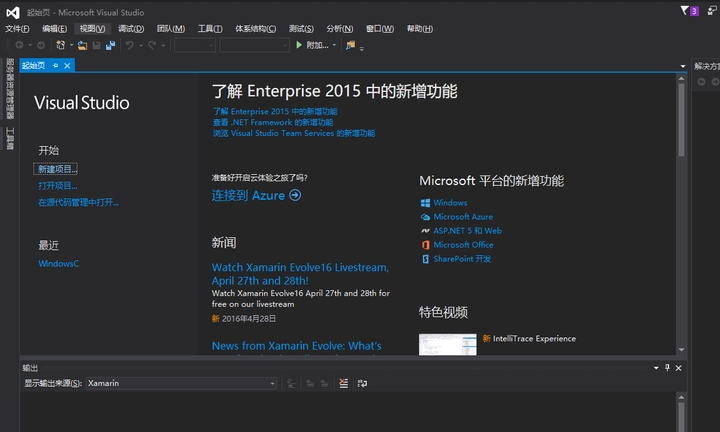Open the IntelliTrace Experience video thumbnail
Image resolution: width=720 pixels, height=432 pixels.
point(448,344)
